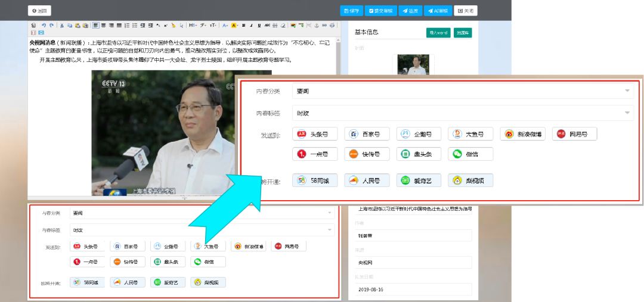
Task: Toggle 微信 platform in original lower panel
Action: point(208,261)
